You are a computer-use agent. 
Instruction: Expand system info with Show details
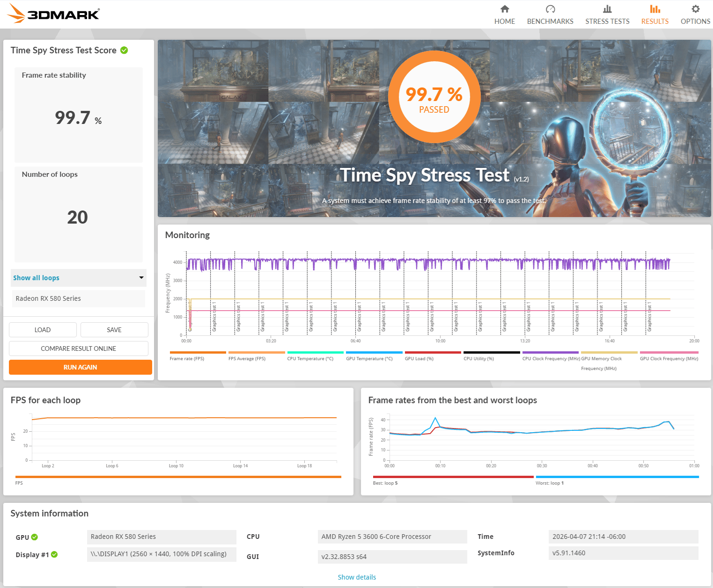point(357,577)
